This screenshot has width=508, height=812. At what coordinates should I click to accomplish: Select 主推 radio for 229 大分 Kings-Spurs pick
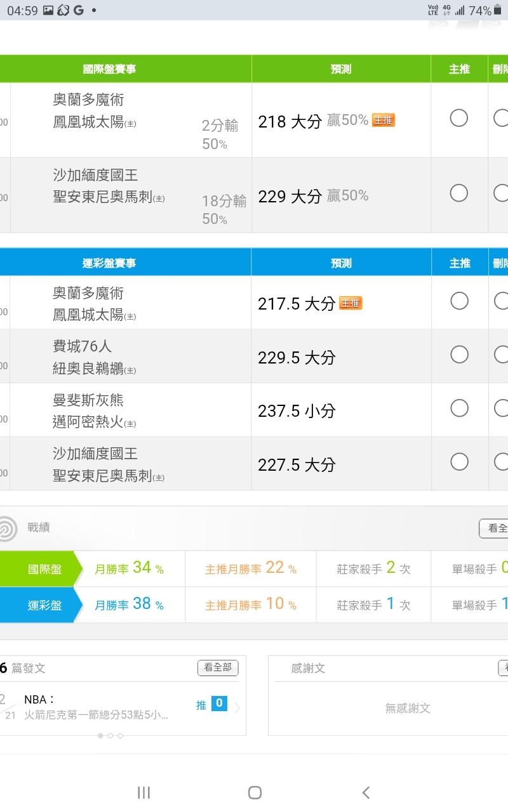[459, 193]
